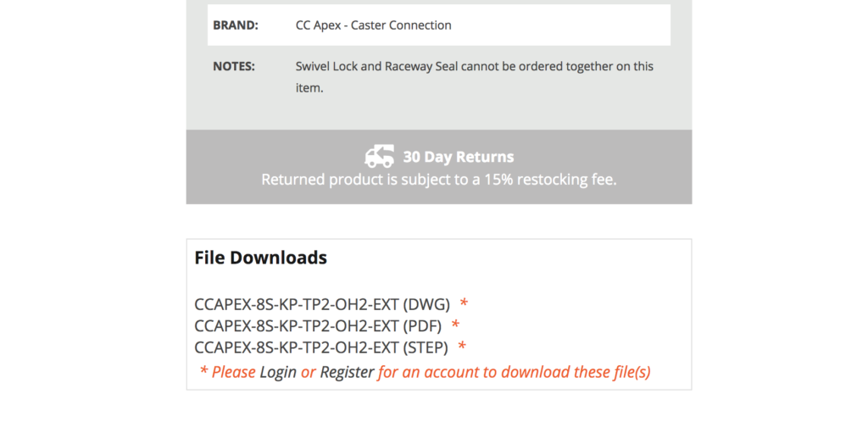Click the asterisk beside the PDF file
Viewport: 868px width, 427px height.
pyautogui.click(x=455, y=325)
